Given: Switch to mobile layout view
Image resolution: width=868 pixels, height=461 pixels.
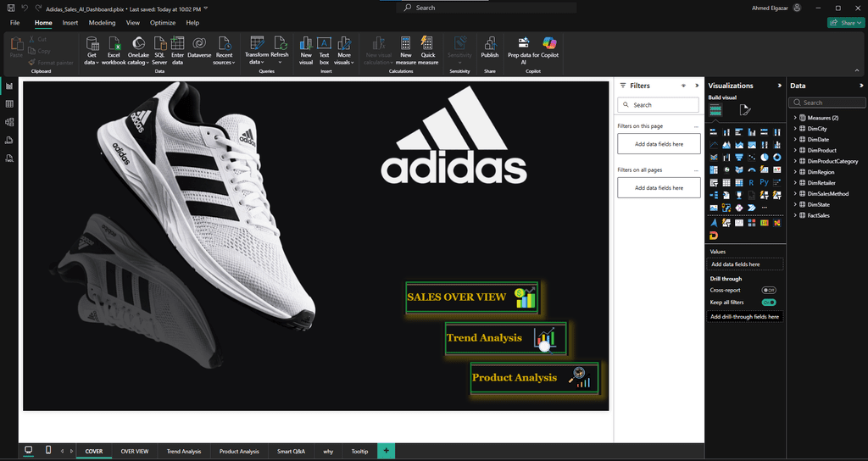Looking at the screenshot, I should click(48, 451).
